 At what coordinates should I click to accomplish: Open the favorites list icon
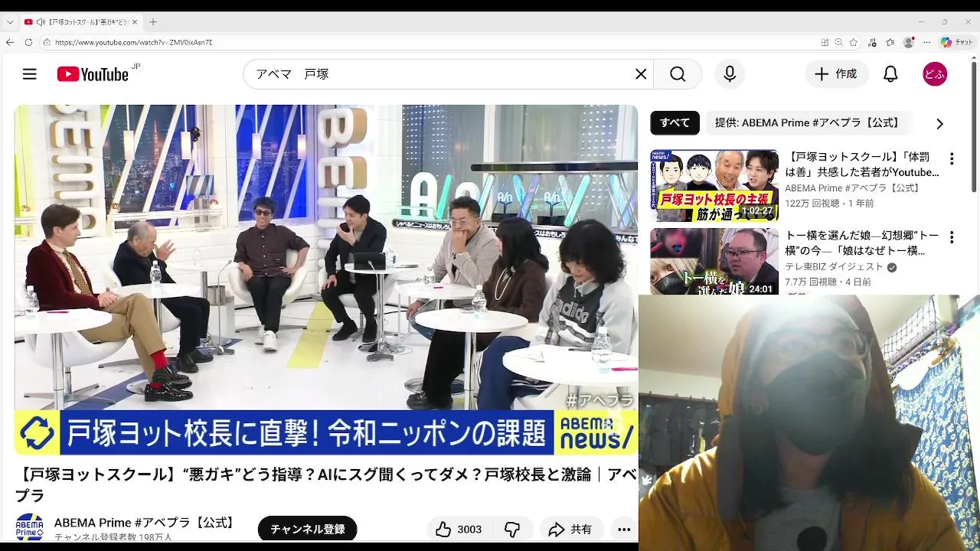point(890,42)
